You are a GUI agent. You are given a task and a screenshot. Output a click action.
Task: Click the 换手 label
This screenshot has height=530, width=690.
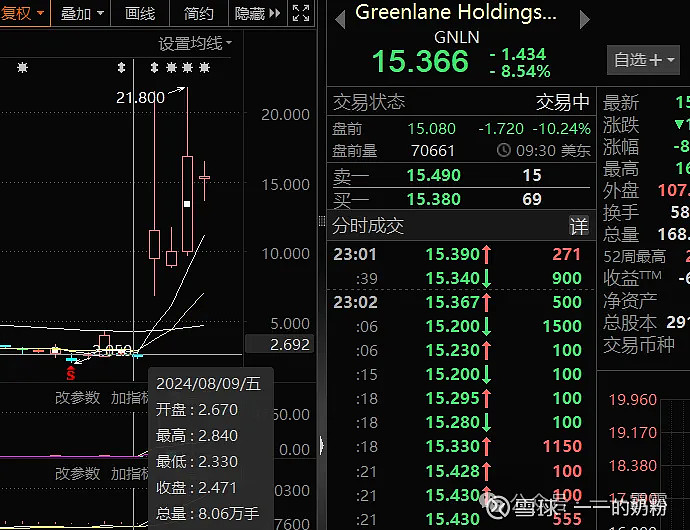point(620,212)
